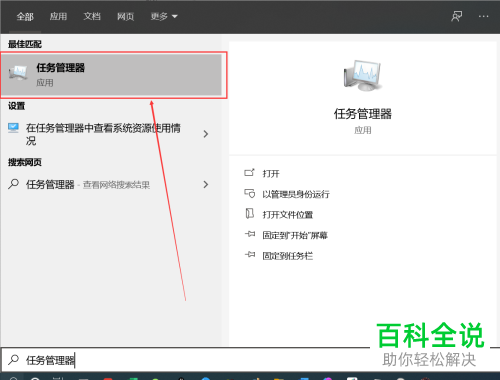
Task: Click the open icon beside 打开
Action: pyautogui.click(x=249, y=172)
